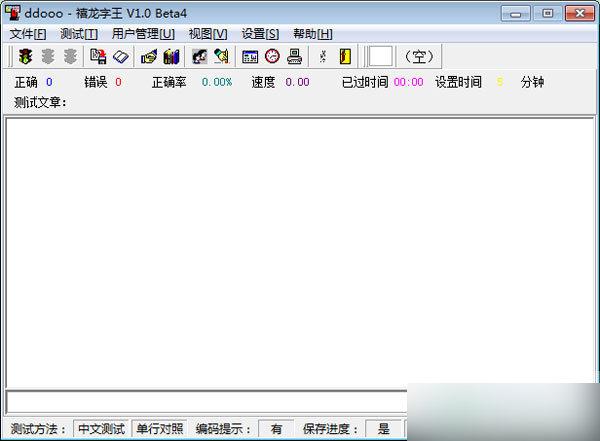Expand the 视图[V] menu
This screenshot has height=441, width=600.
pyautogui.click(x=208, y=34)
